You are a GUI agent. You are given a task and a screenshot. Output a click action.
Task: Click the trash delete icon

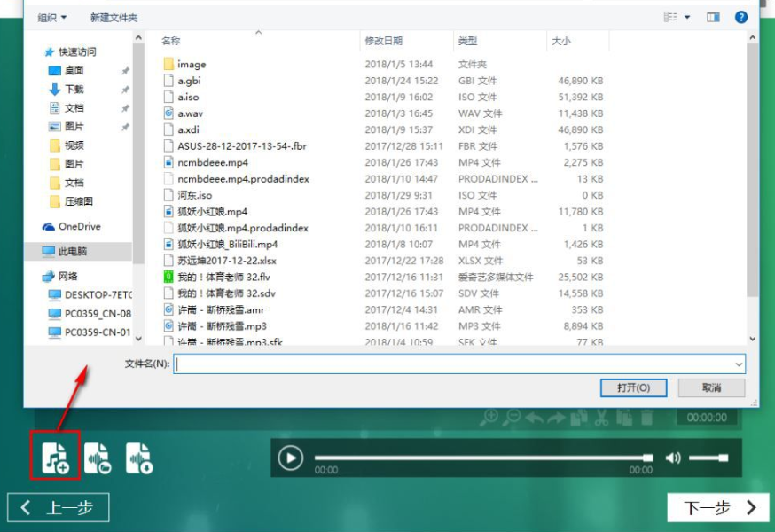pos(647,417)
